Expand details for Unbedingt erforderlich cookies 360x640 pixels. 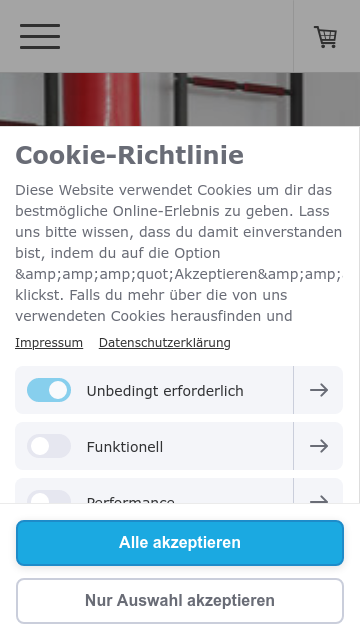coord(318,390)
